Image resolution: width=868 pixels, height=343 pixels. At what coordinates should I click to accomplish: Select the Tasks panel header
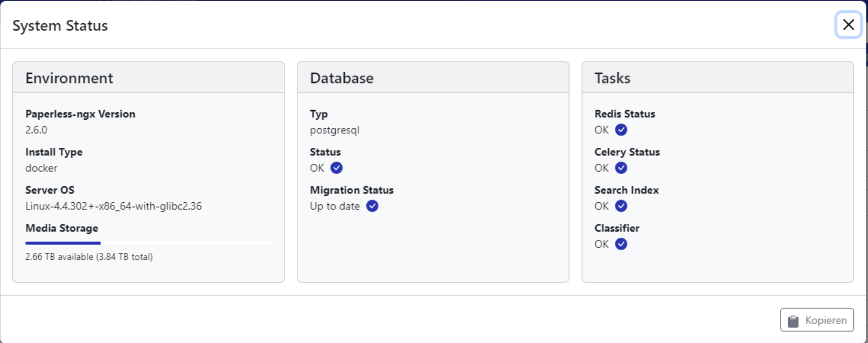coord(612,78)
